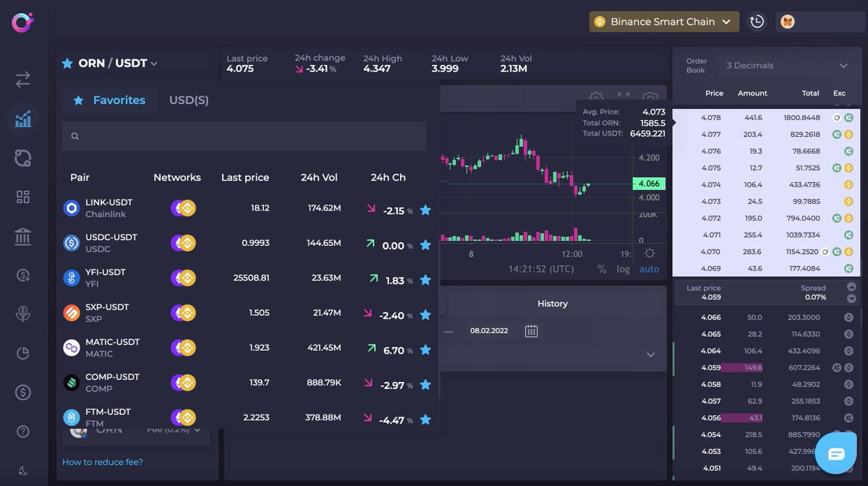The width and height of the screenshot is (868, 486).
Task: Toggle favorite star next to ORN / USDT
Action: 67,64
